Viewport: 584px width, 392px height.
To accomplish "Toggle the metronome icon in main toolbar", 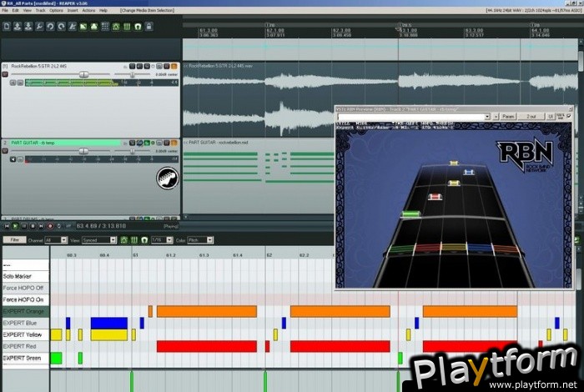I will [73, 27].
